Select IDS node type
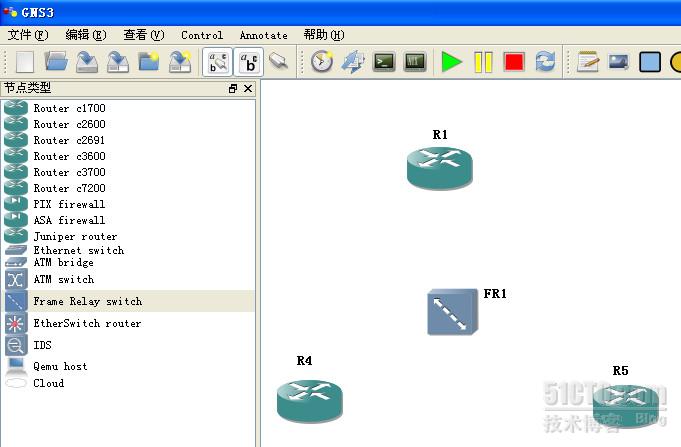This screenshot has width=681, height=447. pos(129,345)
